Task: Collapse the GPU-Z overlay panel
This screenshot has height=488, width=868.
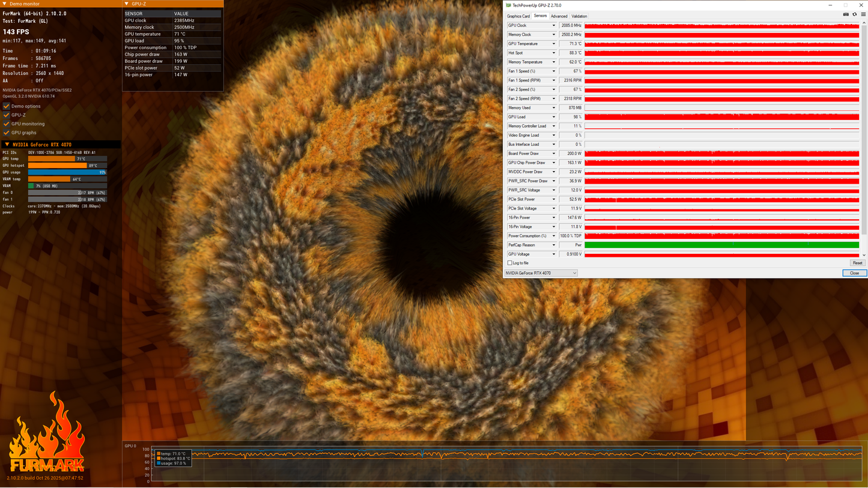Action: click(127, 4)
